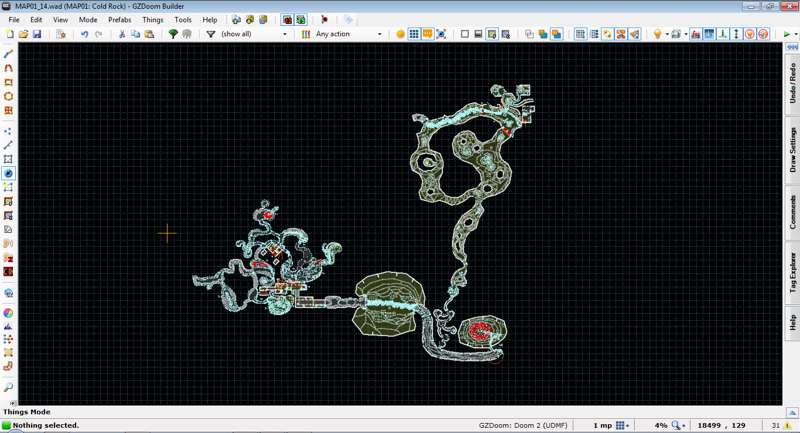Screen dimensions: 800x433
Task: Click the green tree prefab icon
Action: [x=173, y=34]
